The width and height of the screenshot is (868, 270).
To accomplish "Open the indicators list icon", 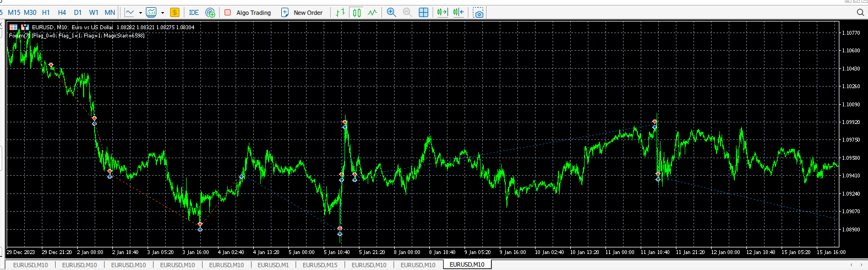I will tap(151, 12).
